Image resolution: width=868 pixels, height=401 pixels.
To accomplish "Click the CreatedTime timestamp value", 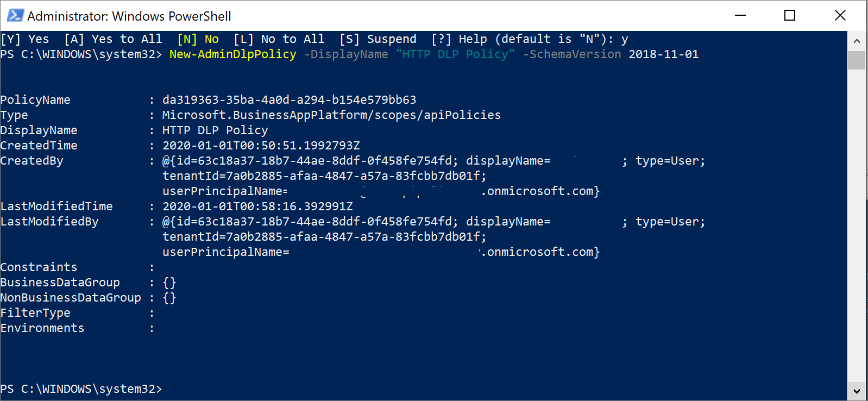I will tap(261, 145).
